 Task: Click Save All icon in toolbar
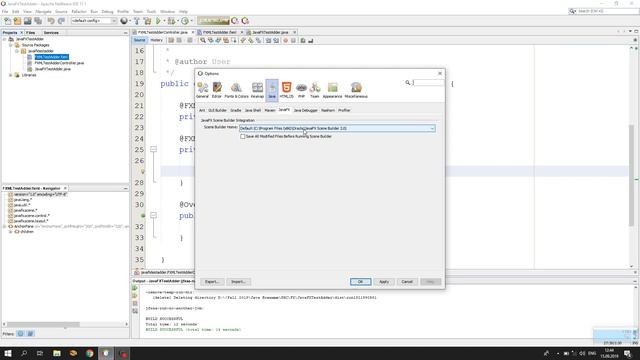38,21
